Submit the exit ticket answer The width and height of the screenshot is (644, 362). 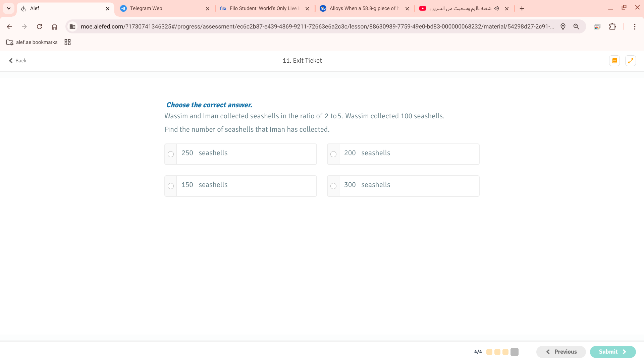[612, 352]
